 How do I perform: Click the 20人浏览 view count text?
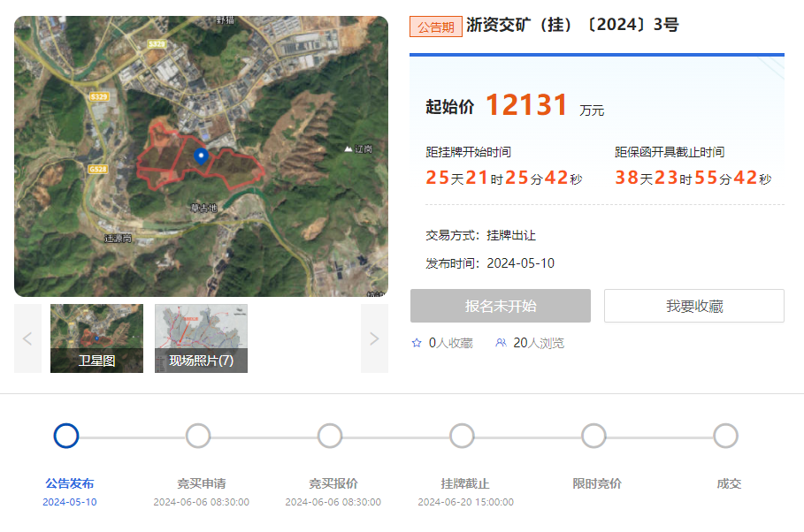[x=538, y=343]
